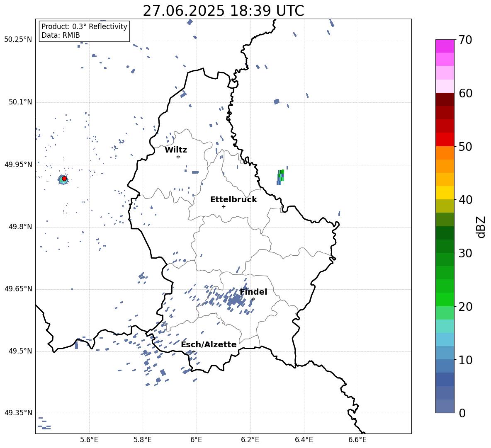Click the plus marker below Wiltz
The image size is (491, 448).
(178, 157)
